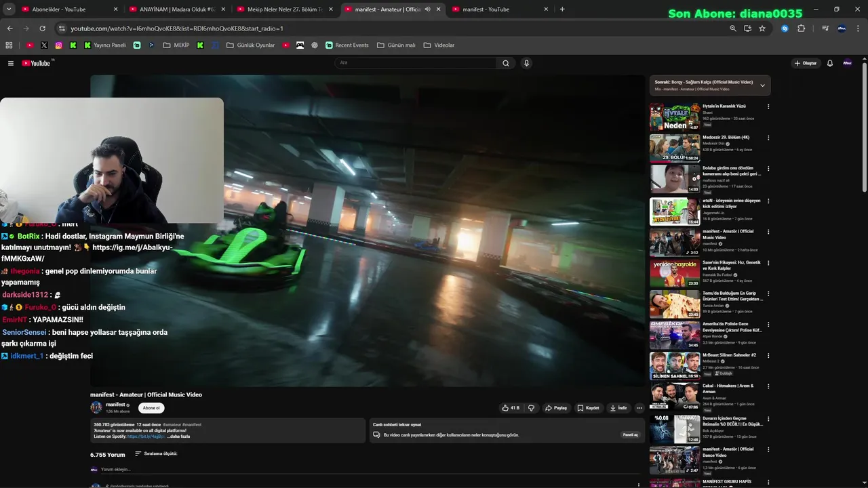Open the Sıralama ölçütü sort dropdown
868x488 pixels.
click(156, 454)
